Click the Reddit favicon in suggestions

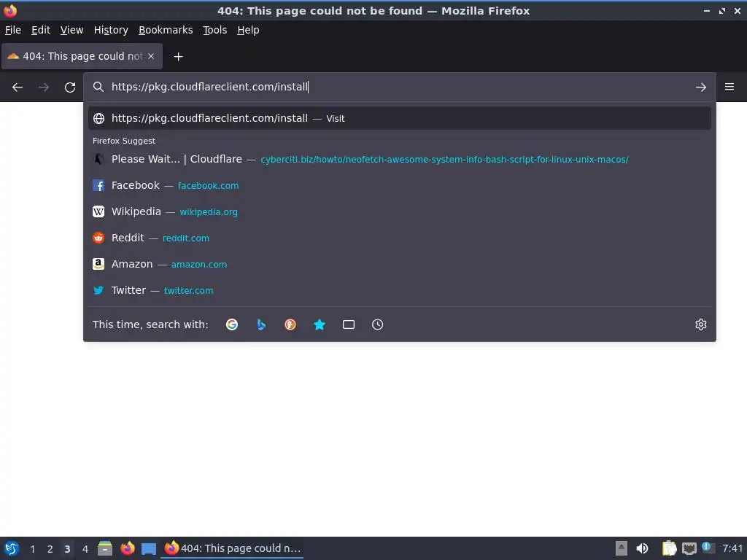tap(98, 238)
